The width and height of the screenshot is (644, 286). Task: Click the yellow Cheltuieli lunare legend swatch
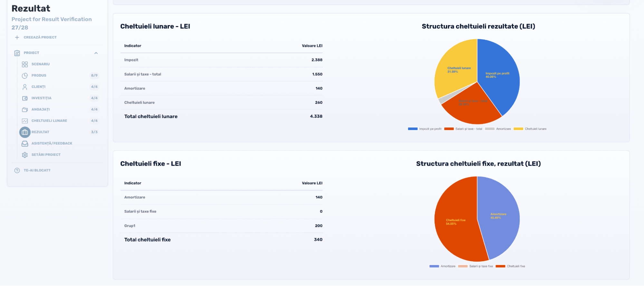(x=518, y=129)
